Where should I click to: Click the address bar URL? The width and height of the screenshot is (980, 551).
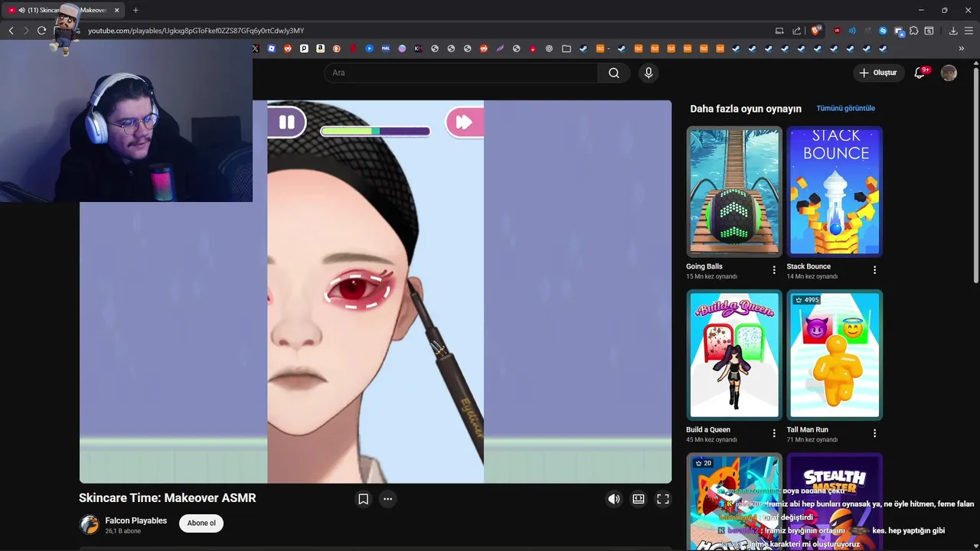[x=196, y=31]
